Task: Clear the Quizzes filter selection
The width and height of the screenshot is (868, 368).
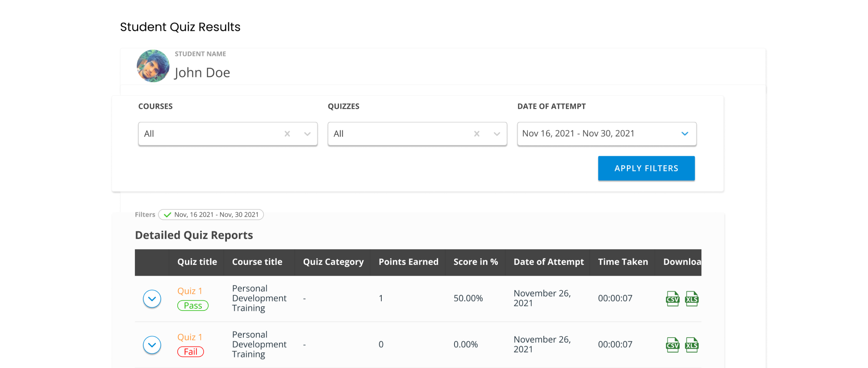Action: point(476,134)
